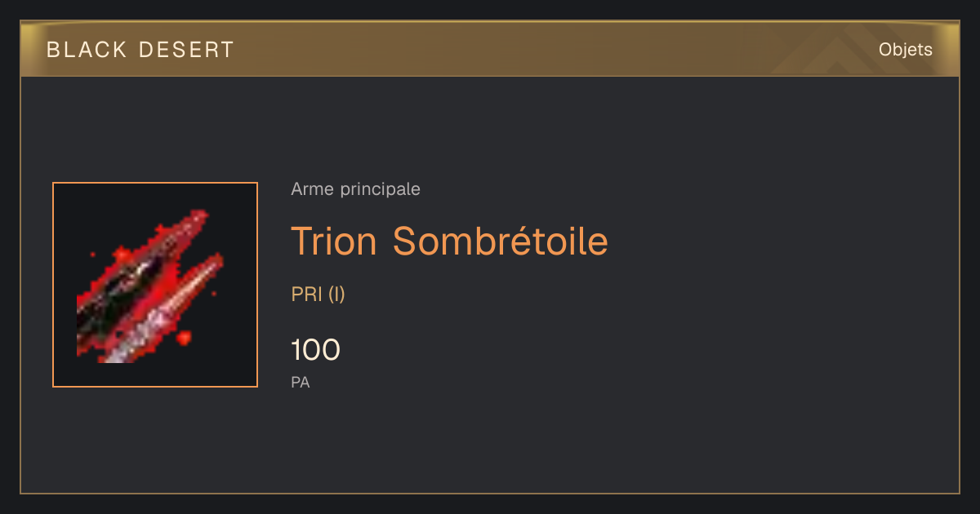
Task: Click the 100 attack value
Action: 316,350
